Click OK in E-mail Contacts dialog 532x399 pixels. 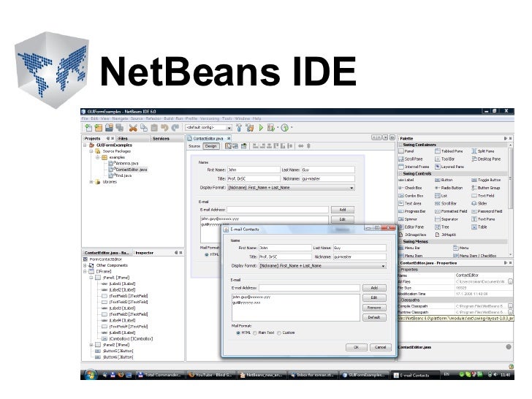click(357, 347)
